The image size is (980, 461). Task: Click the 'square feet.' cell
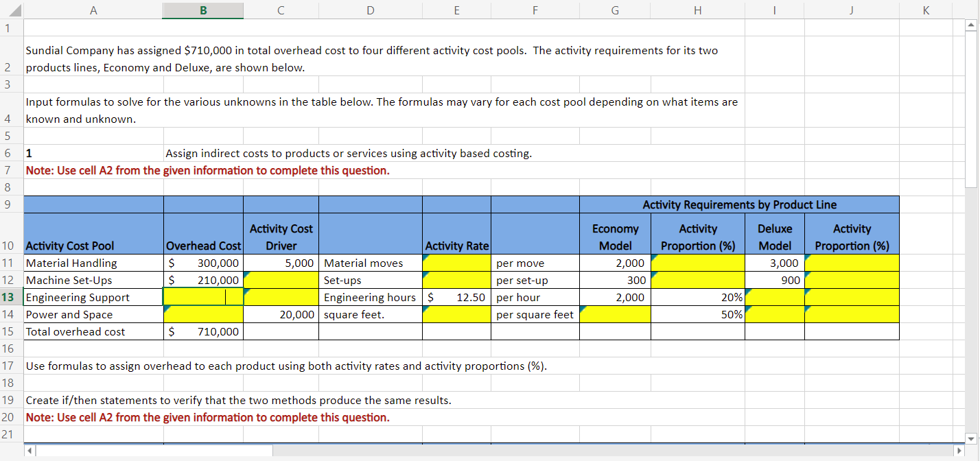tap(371, 314)
